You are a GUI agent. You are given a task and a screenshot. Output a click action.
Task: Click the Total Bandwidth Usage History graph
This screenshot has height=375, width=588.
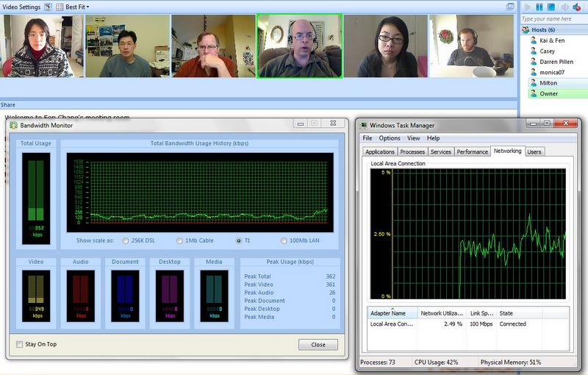200,193
